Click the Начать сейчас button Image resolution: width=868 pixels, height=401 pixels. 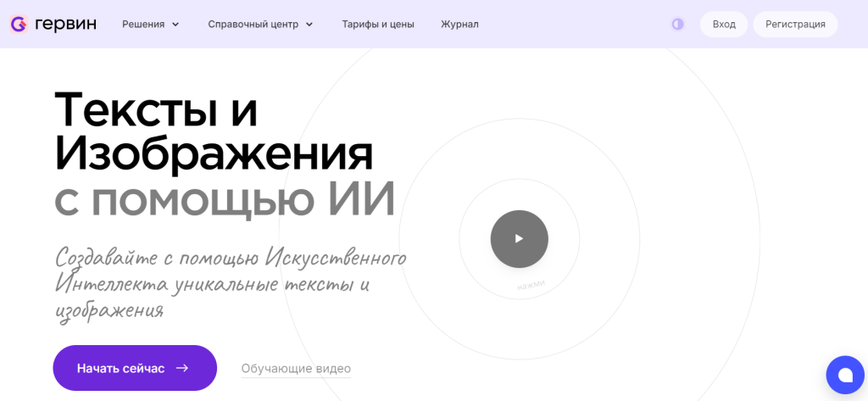135,368
